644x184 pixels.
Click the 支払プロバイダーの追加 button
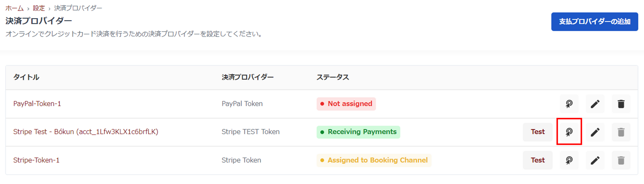click(594, 22)
